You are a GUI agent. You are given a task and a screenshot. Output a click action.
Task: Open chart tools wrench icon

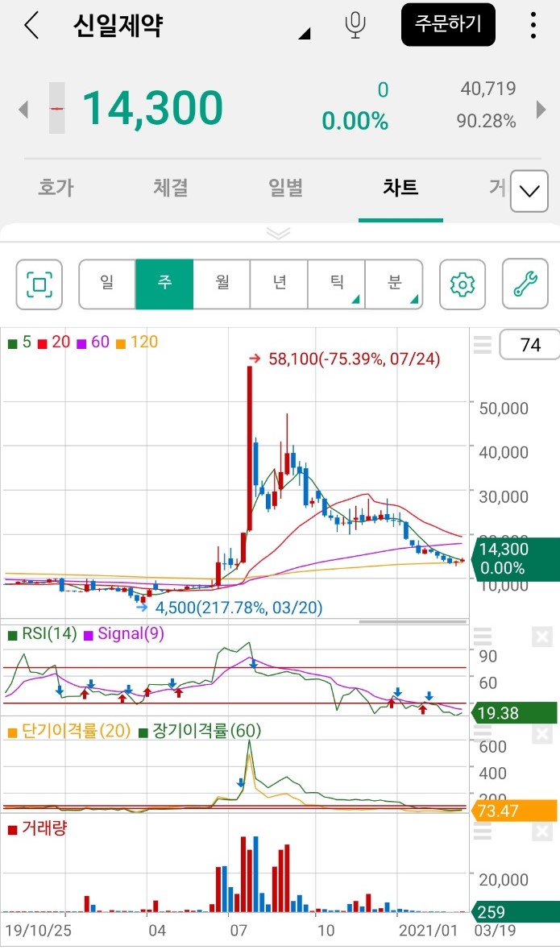pos(525,284)
